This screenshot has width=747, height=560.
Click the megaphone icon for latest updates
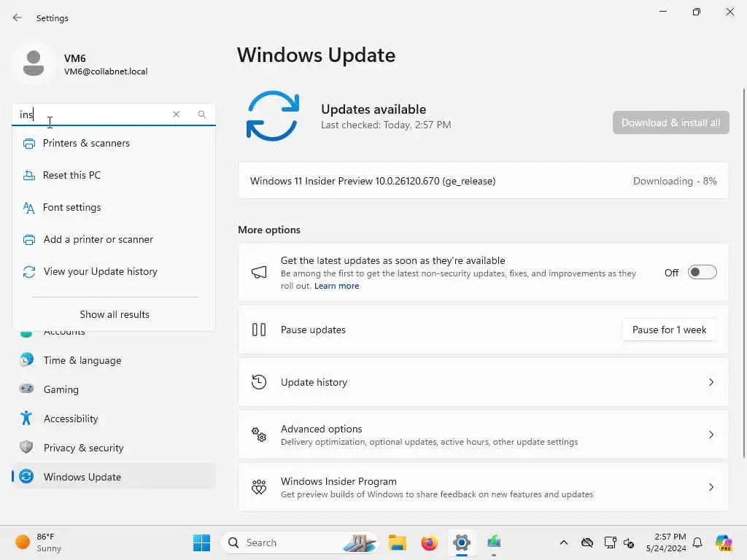tap(259, 273)
